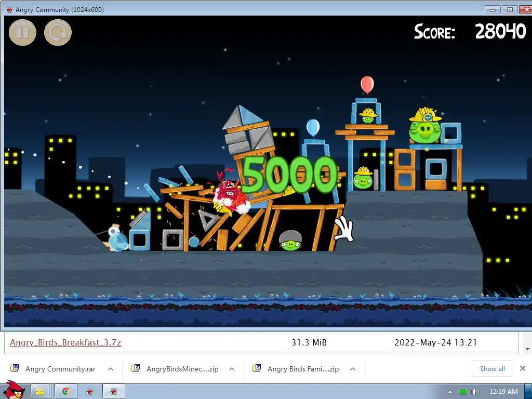532x399 pixels.
Task: Click the Angry Community window title icon
Action: [x=9, y=9]
